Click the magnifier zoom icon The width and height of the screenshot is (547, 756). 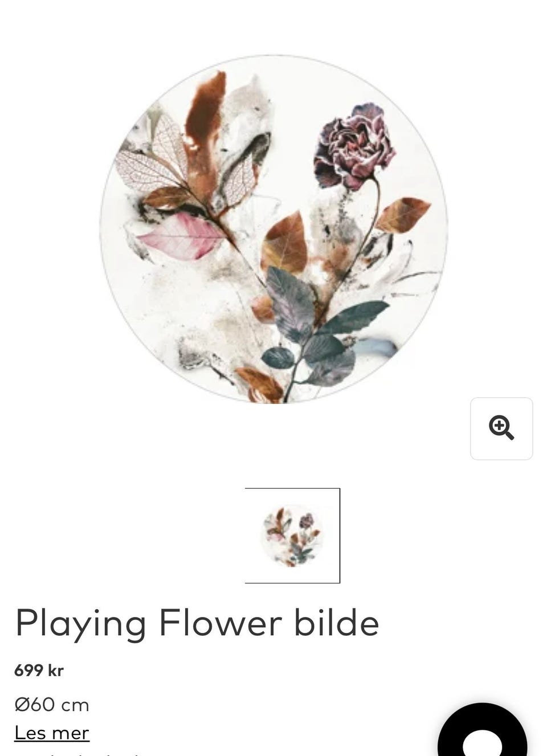point(501,428)
